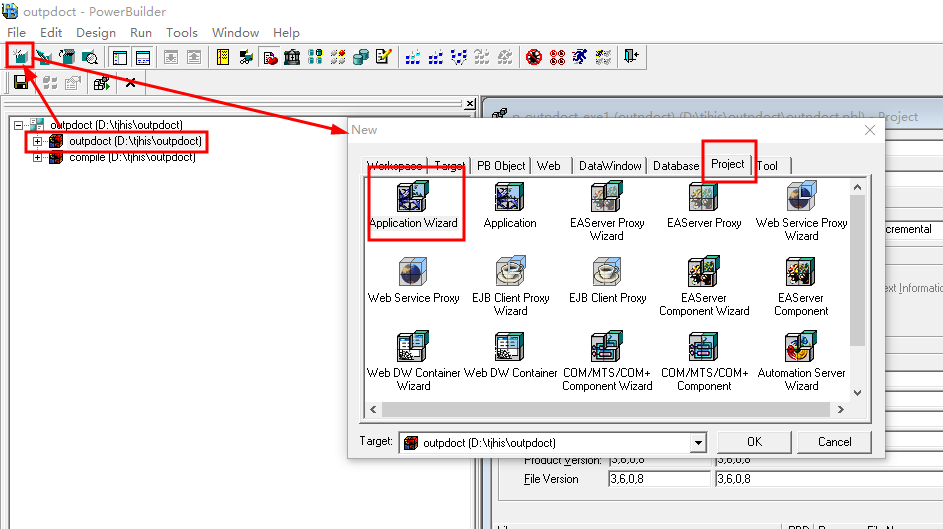Click the Edit file pencil icon
Image resolution: width=943 pixels, height=529 pixels.
[384, 57]
